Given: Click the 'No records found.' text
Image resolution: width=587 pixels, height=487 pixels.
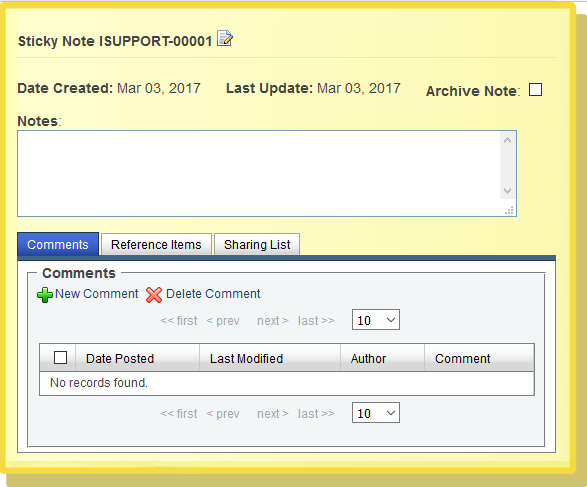Looking at the screenshot, I should (99, 383).
